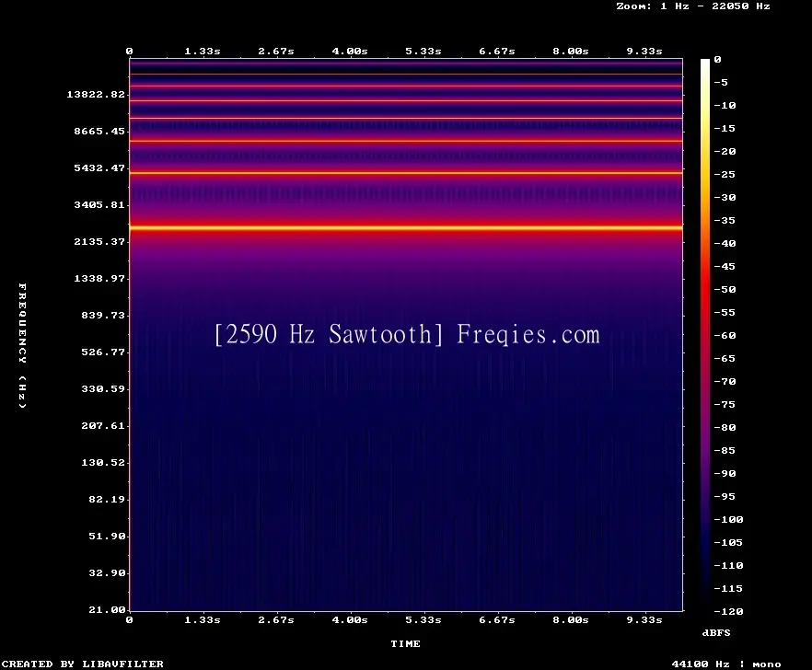Click the 51.90 frequency label
This screenshot has height=670, width=812.
(107, 536)
